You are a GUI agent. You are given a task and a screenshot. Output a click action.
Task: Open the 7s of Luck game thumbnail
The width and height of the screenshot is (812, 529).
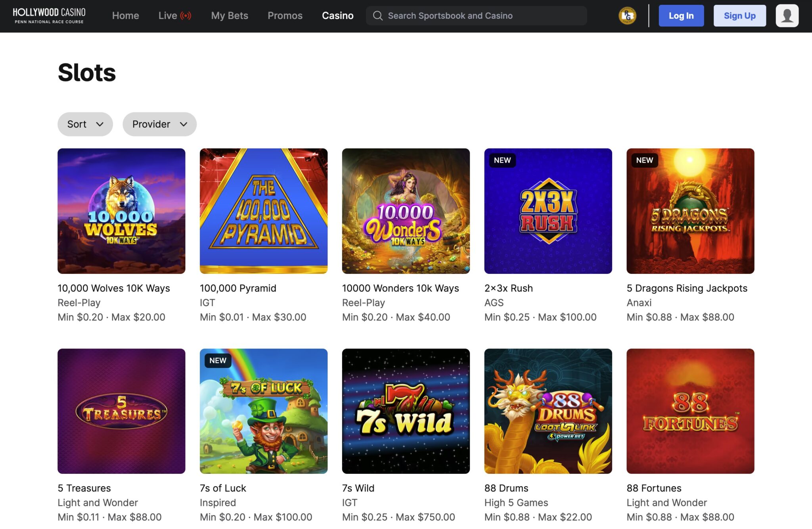[264, 411]
